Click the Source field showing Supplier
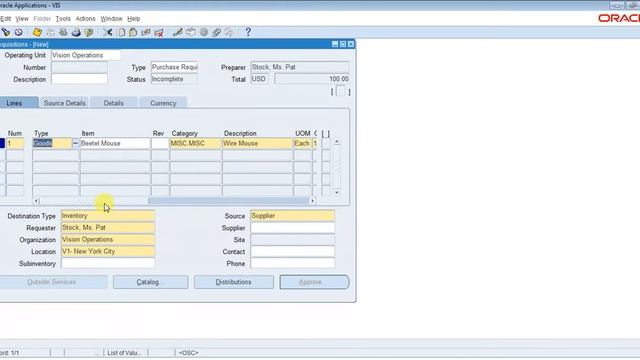 click(x=292, y=216)
